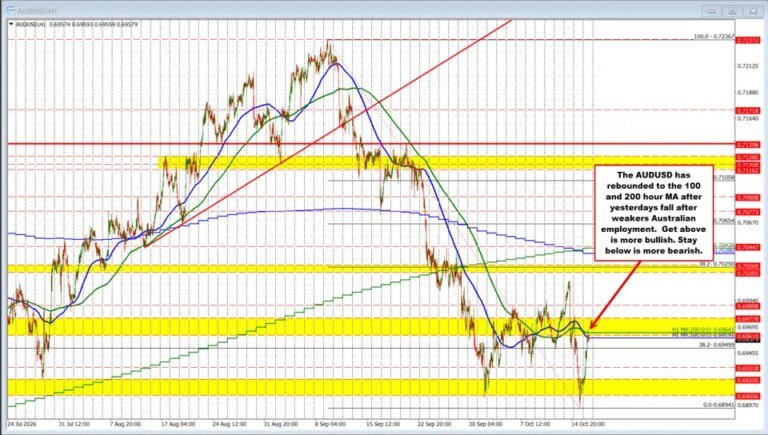Click the 0.69619 red price label

[x=748, y=336]
